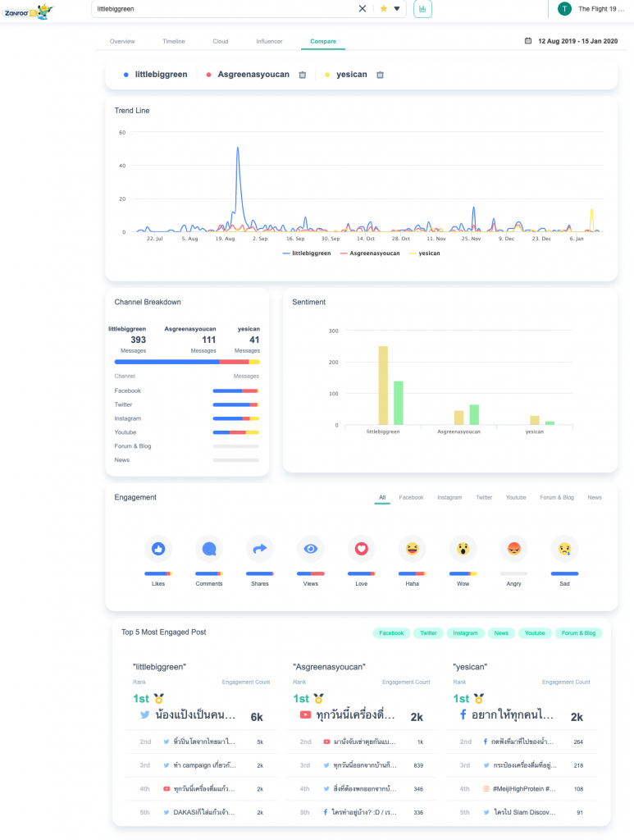
Task: Click the Zanroo logo
Action: coord(27,10)
